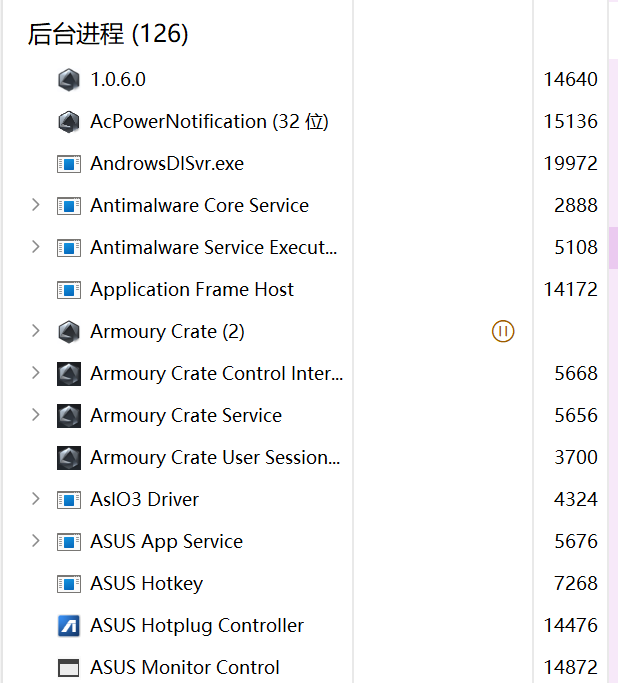The image size is (618, 683).
Task: Click PID value 4324
Action: 576,500
